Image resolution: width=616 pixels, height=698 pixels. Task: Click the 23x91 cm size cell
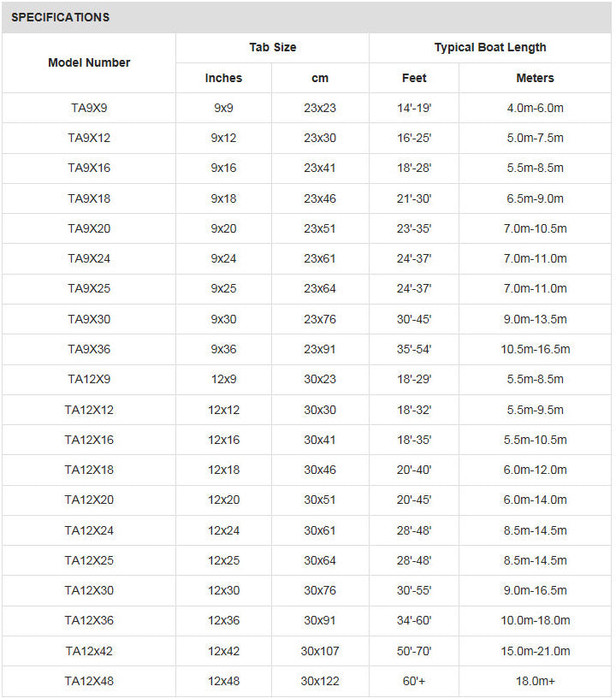pos(320,349)
